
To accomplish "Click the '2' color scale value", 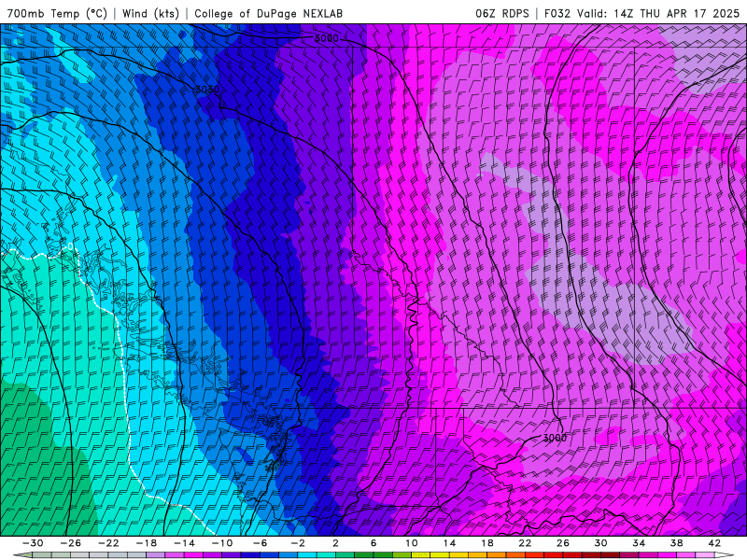I will [x=335, y=543].
